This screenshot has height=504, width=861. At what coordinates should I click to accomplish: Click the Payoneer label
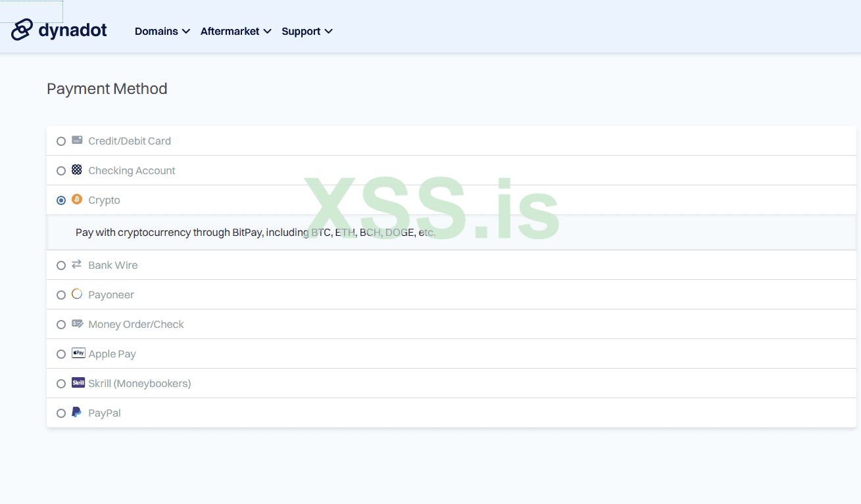coord(111,294)
